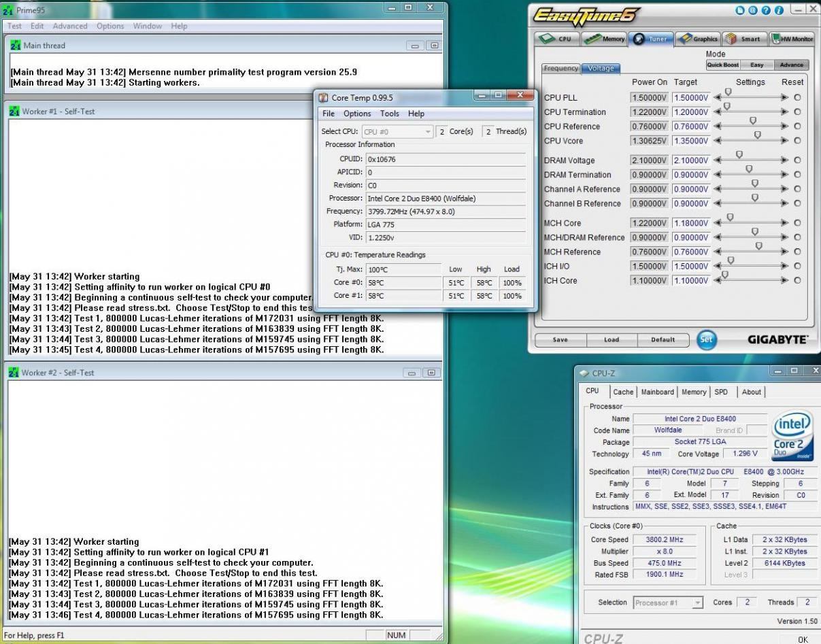The image size is (821, 644).
Task: Switch to the Frequency sub-tab in EasyTune6
Action: (x=561, y=68)
